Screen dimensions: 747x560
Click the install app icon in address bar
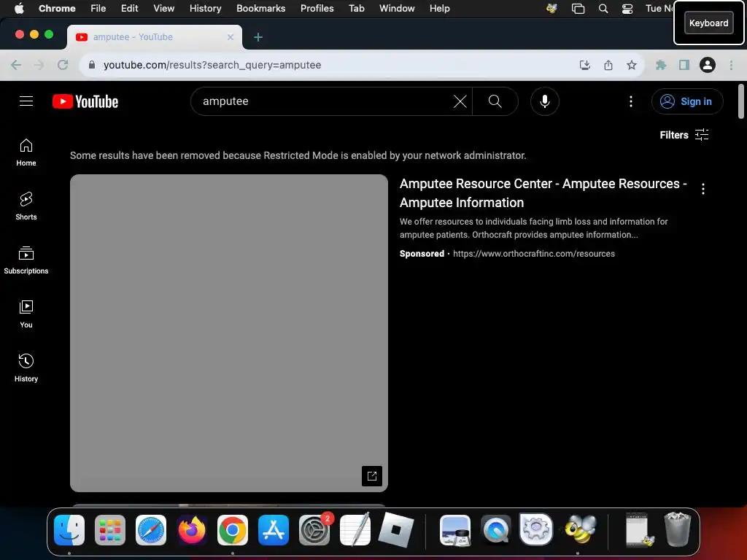(x=584, y=65)
